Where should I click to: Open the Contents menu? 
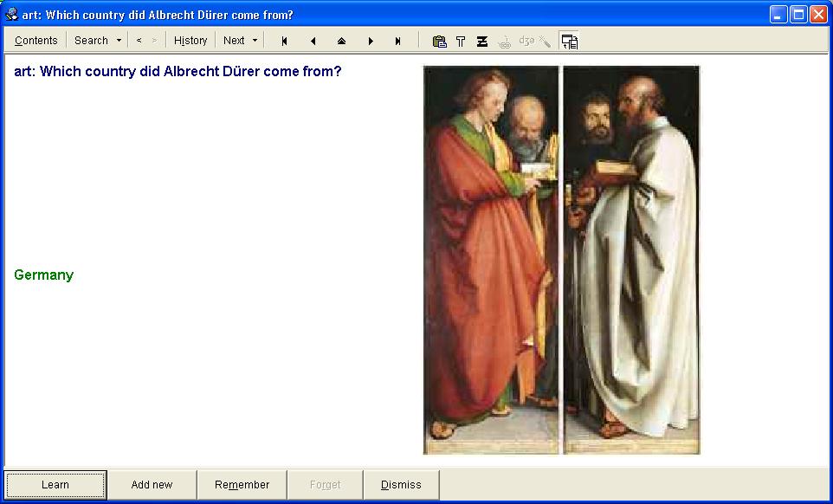(36, 41)
